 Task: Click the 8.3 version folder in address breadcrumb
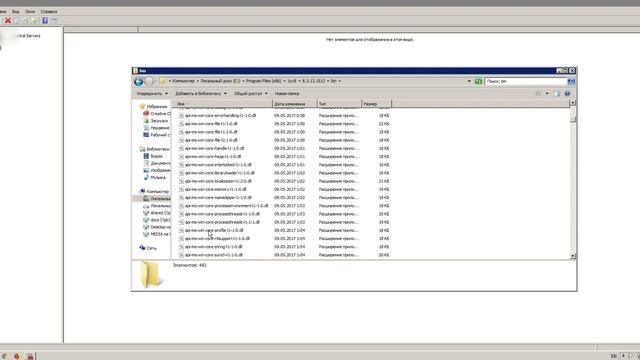click(x=313, y=81)
